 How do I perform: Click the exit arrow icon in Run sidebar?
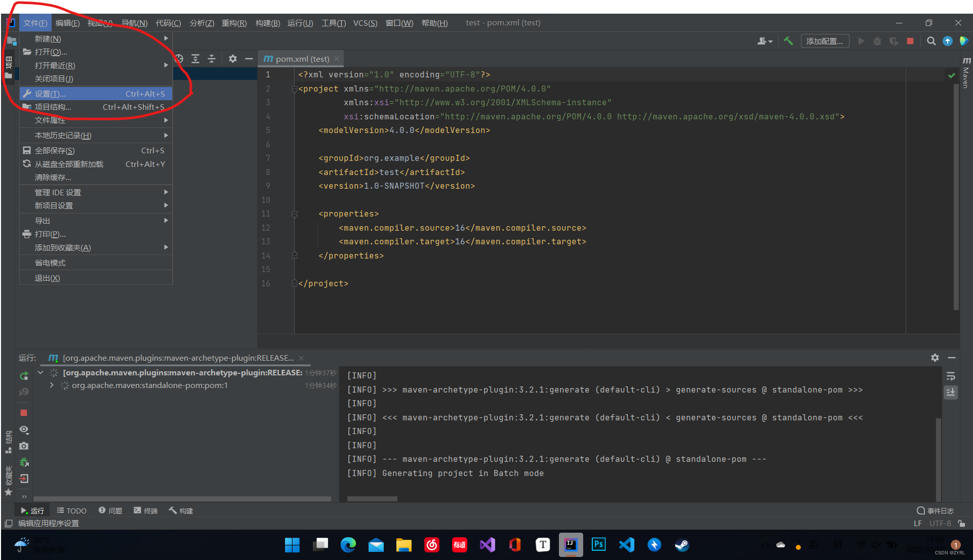(24, 479)
